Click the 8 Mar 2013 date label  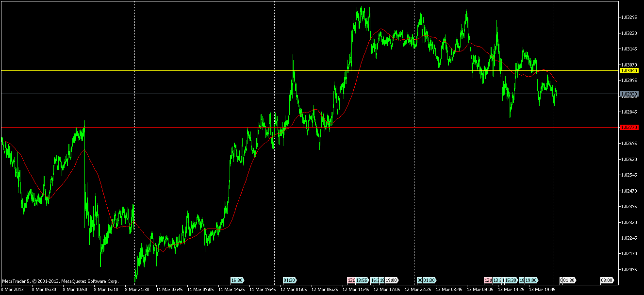tap(12, 290)
